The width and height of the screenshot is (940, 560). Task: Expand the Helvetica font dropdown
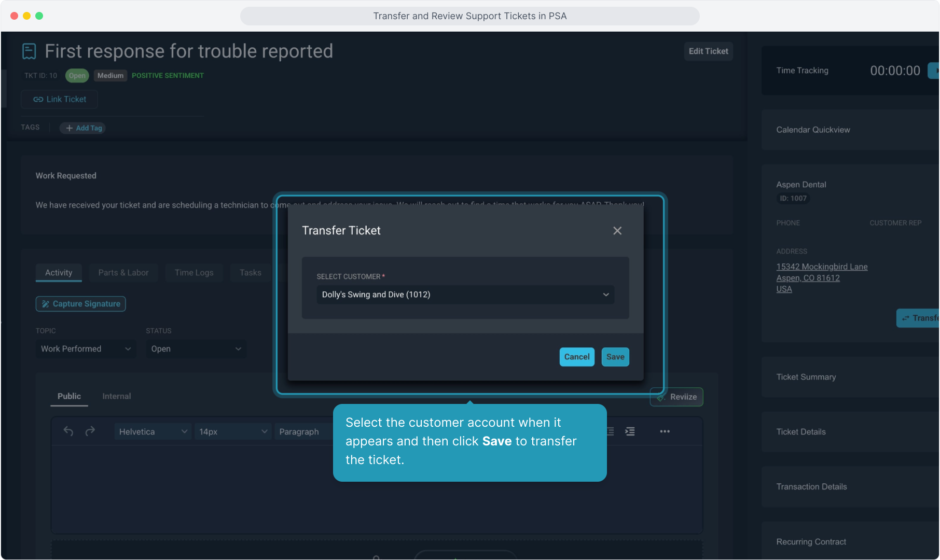153,431
